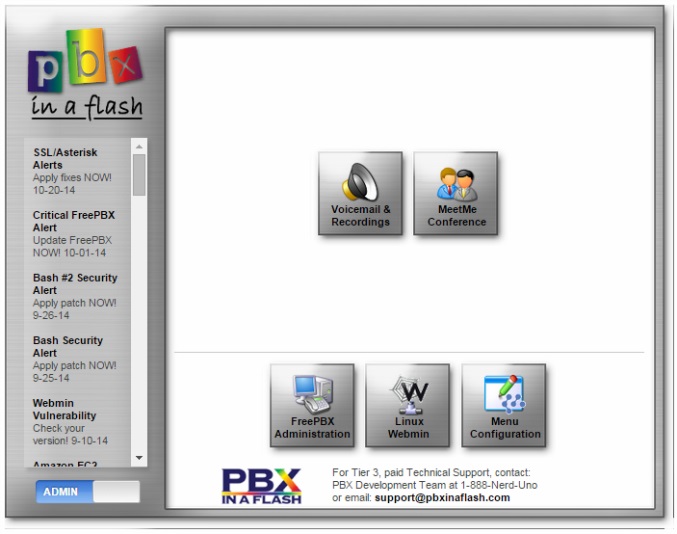Click the footer PBX IN A FLASH logo
This screenshot has height=534, width=677.
[x=261, y=486]
